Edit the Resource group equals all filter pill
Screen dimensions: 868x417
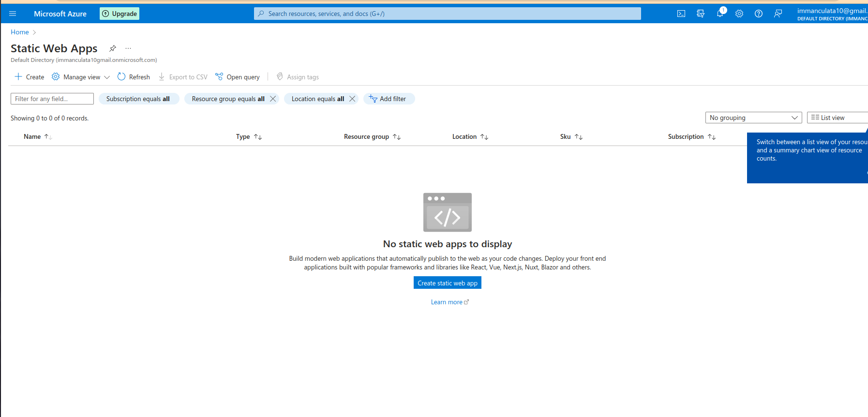[x=228, y=99]
